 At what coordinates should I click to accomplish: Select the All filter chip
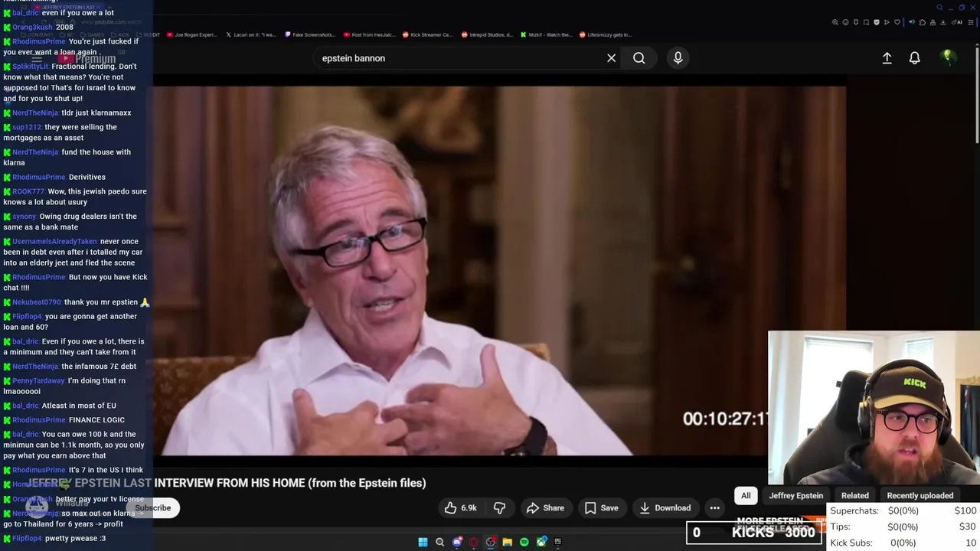746,495
